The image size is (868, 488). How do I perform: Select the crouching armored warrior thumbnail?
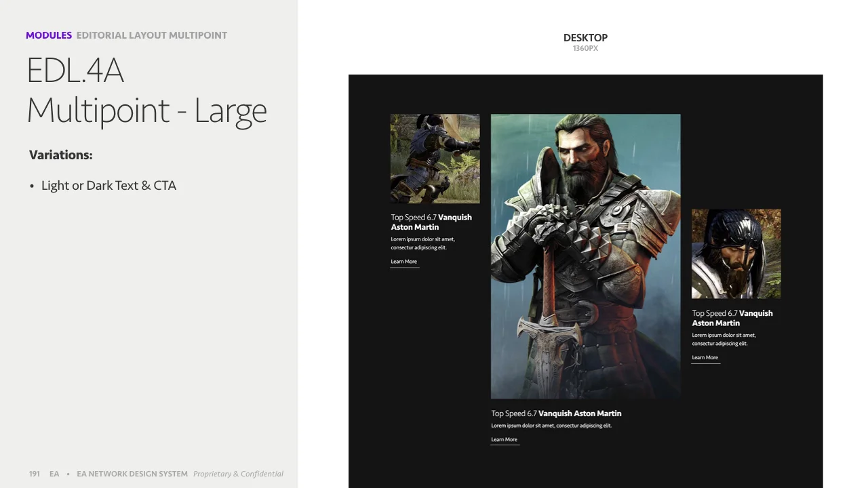coord(435,159)
